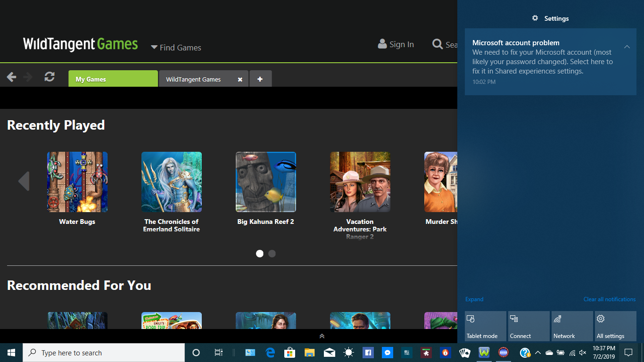The image size is (644, 362).
Task: Click the forward navigation arrow
Action: (28, 77)
